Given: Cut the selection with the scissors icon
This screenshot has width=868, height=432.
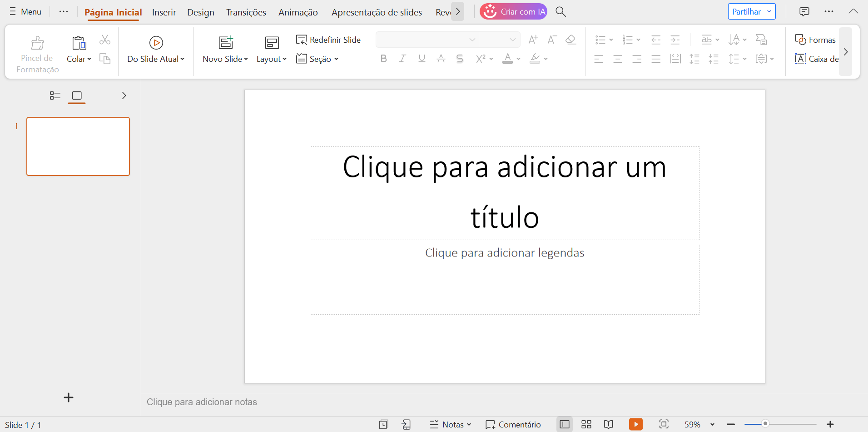Looking at the screenshot, I should 105,40.
